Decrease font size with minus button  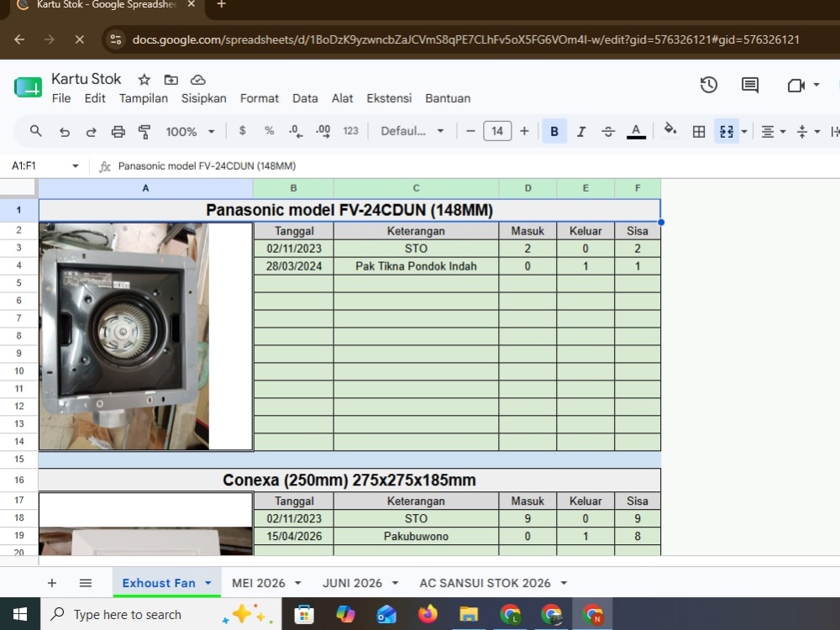(x=470, y=131)
